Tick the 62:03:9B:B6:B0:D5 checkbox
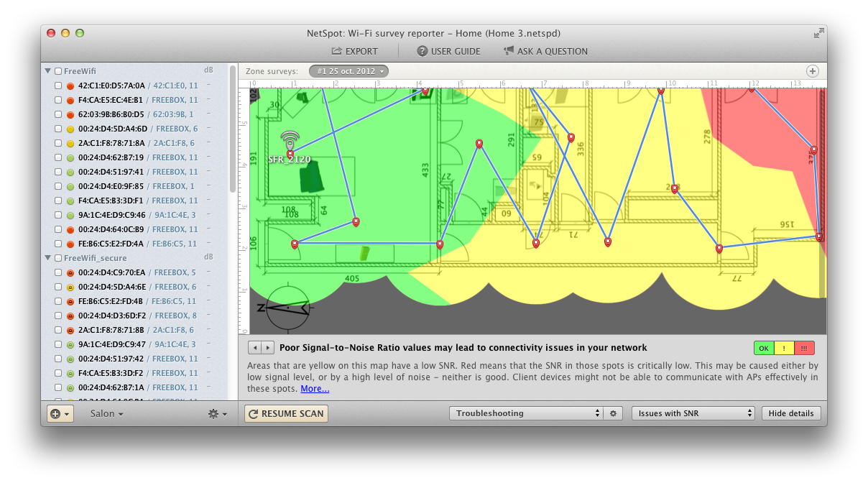 click(x=58, y=114)
